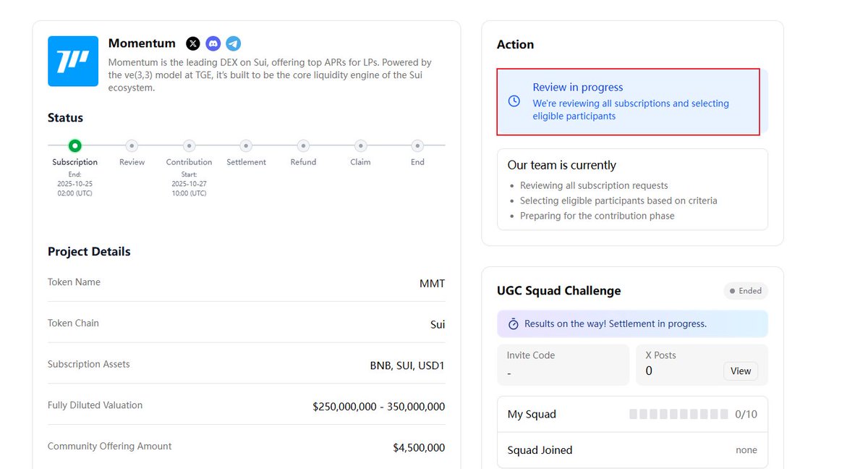Select the Refund step marker
868x469 pixels.
pos(303,145)
